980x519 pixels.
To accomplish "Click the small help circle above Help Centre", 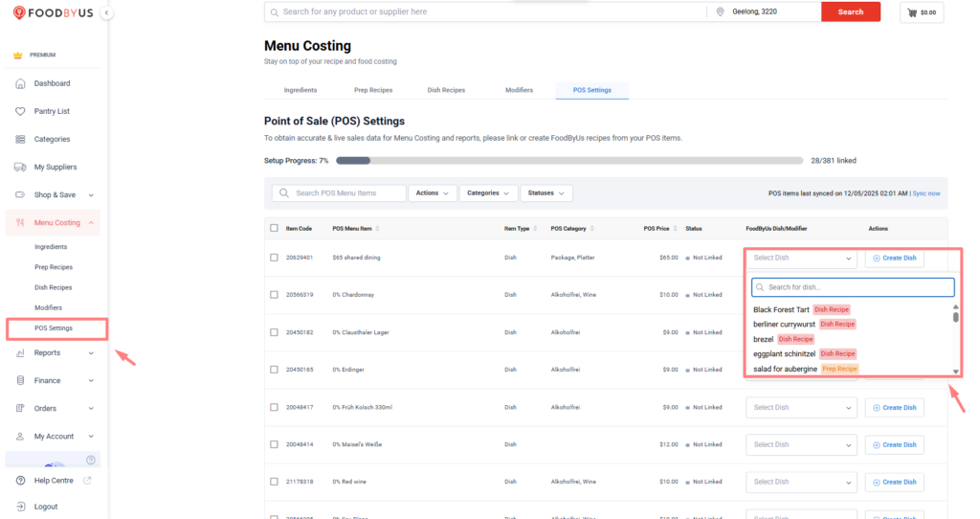I will [x=91, y=461].
